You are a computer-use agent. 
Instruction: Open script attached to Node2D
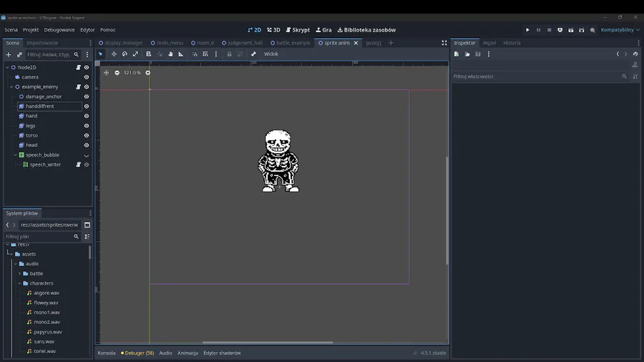[79, 67]
